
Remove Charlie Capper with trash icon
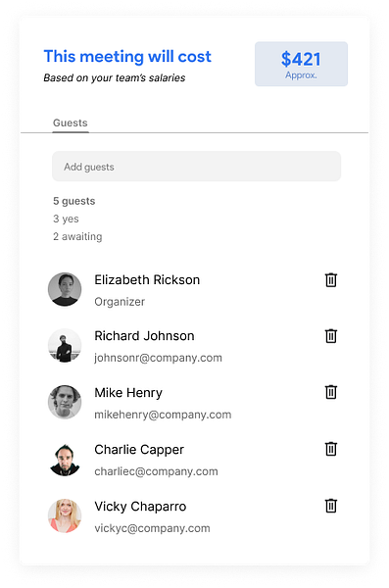pos(330,449)
